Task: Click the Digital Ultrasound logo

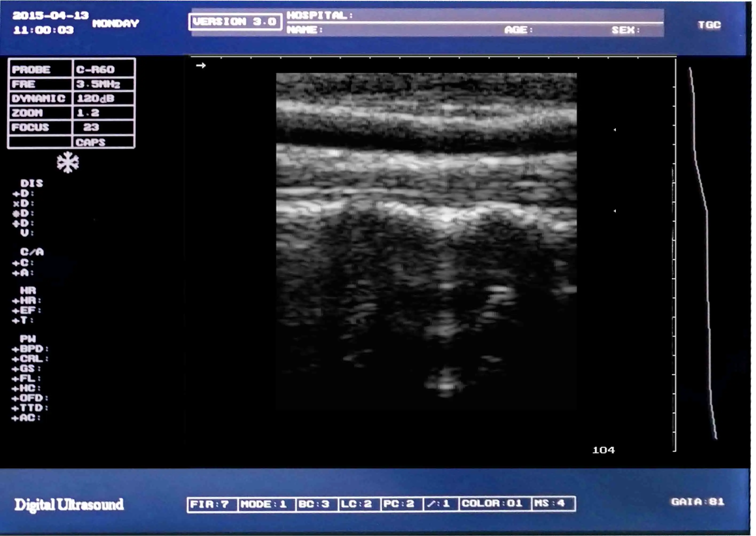Action: (69, 505)
